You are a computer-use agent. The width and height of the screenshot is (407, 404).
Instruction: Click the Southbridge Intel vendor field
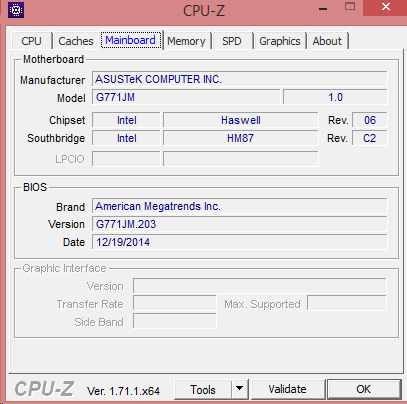coord(126,138)
